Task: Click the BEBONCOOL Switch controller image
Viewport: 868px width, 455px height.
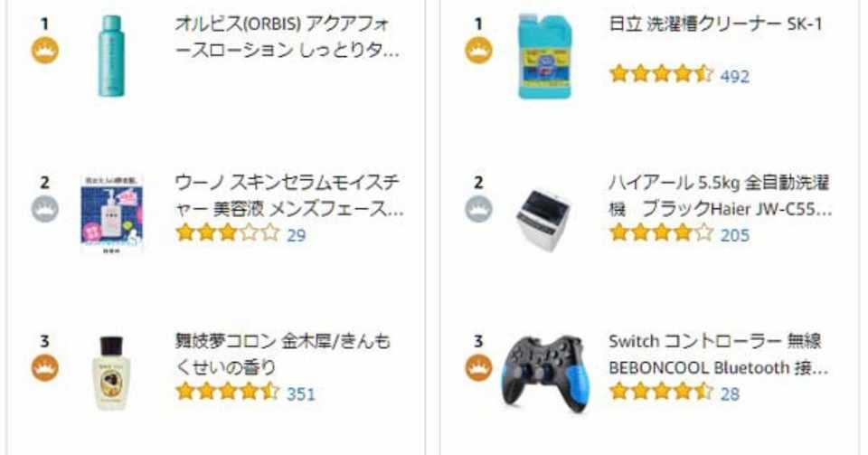Action: (x=544, y=371)
